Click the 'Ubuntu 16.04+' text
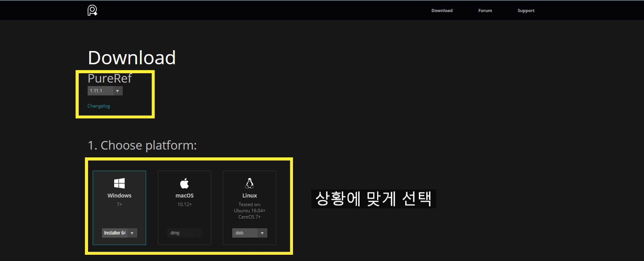 [x=250, y=211]
